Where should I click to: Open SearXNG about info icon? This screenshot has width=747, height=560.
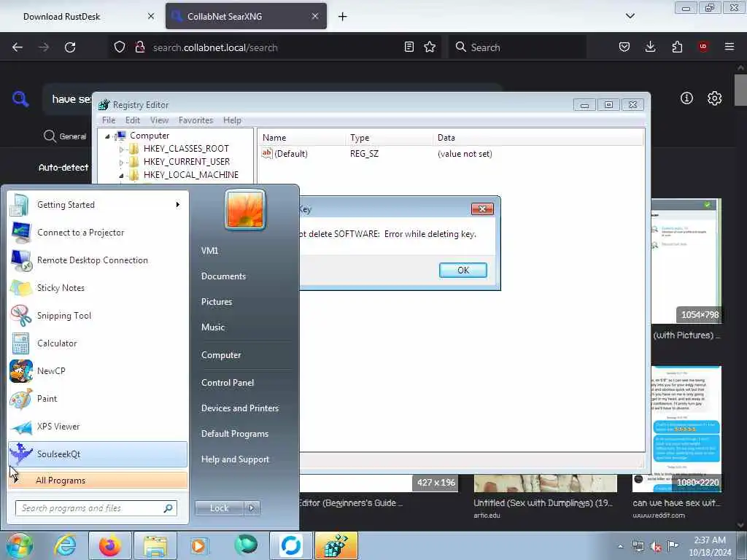686,98
